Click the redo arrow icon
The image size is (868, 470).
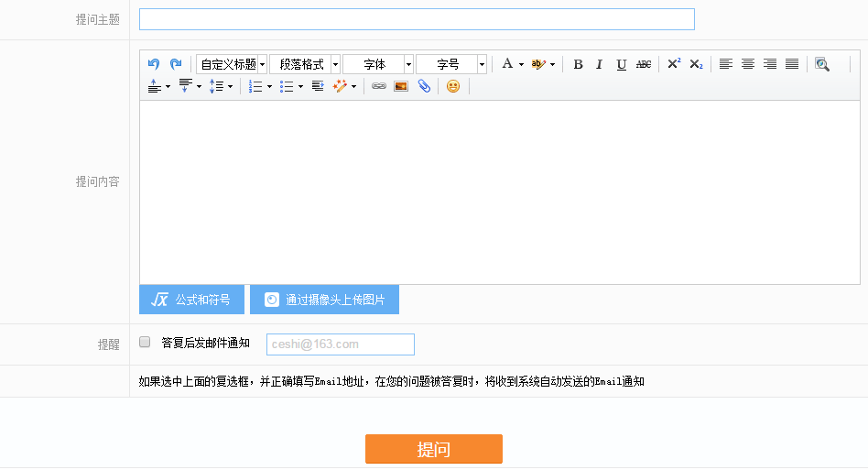tap(176, 64)
